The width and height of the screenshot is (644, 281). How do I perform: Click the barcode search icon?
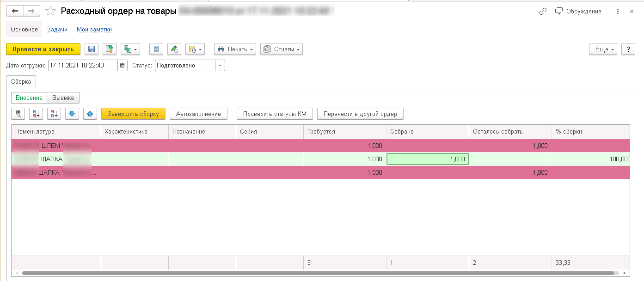pos(18,114)
